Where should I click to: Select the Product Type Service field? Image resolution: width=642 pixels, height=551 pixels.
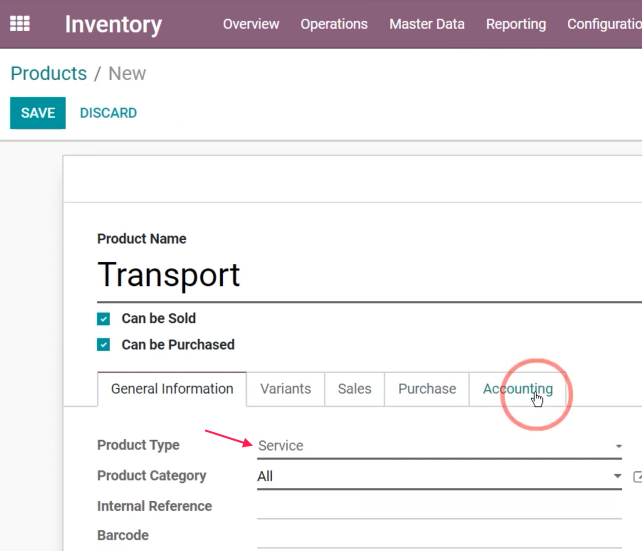pyautogui.click(x=439, y=446)
